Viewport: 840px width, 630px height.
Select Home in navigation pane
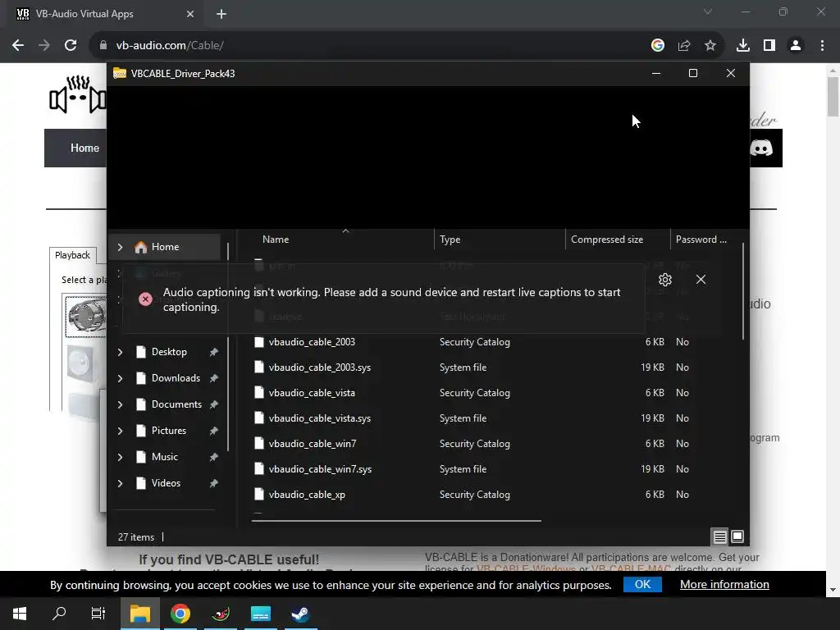165,247
